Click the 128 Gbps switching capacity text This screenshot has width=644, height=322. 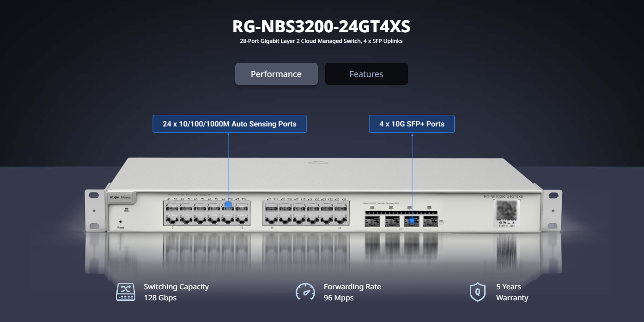click(160, 298)
